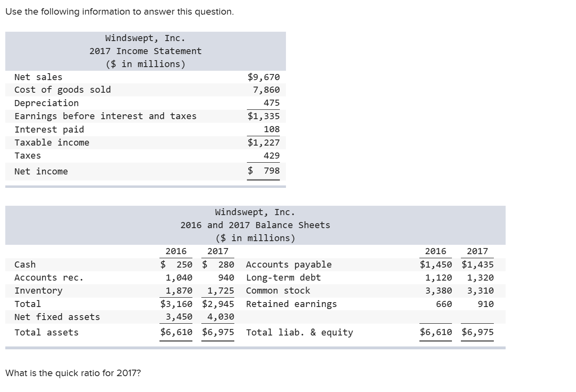This screenshot has width=576, height=392.
Task: Select 2017 Retained earnings 910
Action: coord(486,304)
